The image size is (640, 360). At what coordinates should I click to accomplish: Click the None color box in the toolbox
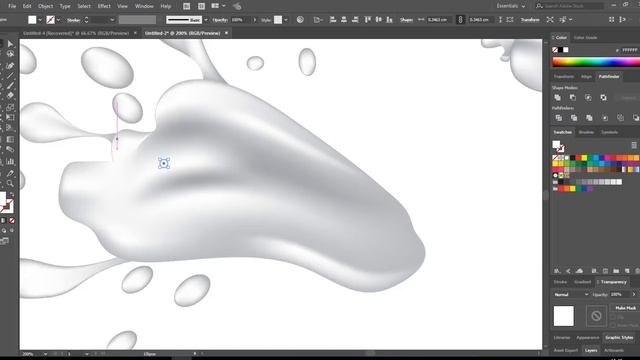click(12, 220)
